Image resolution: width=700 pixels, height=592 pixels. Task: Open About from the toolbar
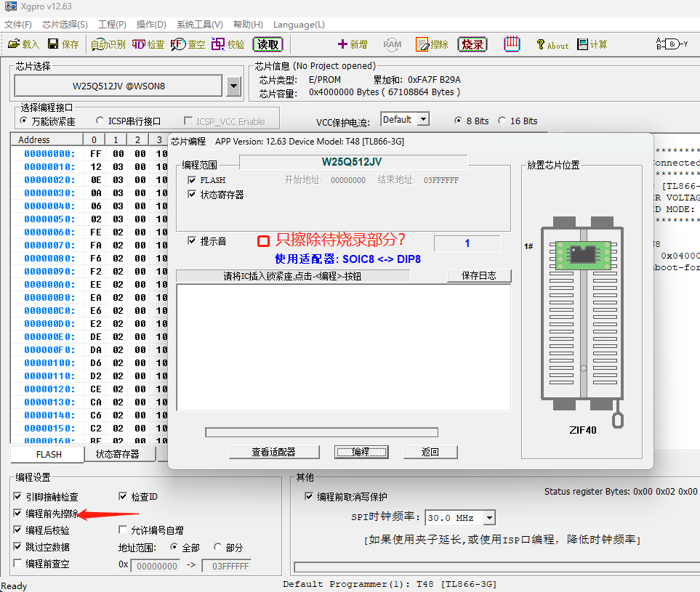point(552,44)
